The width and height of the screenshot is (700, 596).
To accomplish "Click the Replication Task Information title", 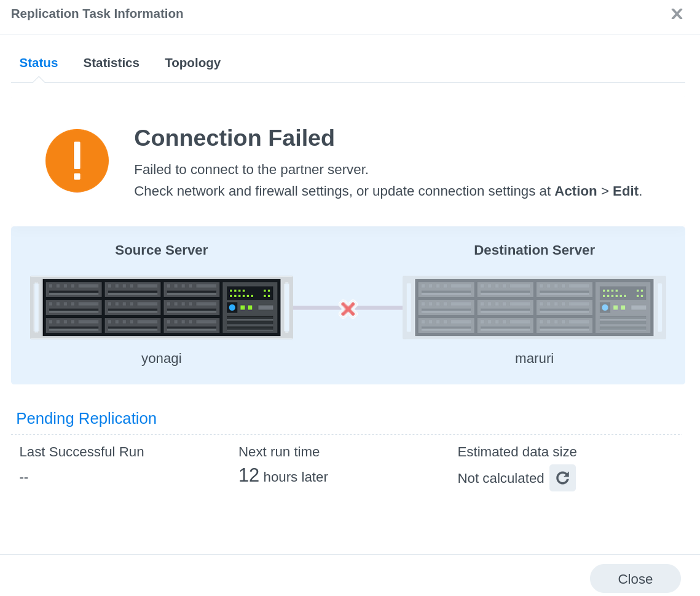I will click(x=97, y=14).
